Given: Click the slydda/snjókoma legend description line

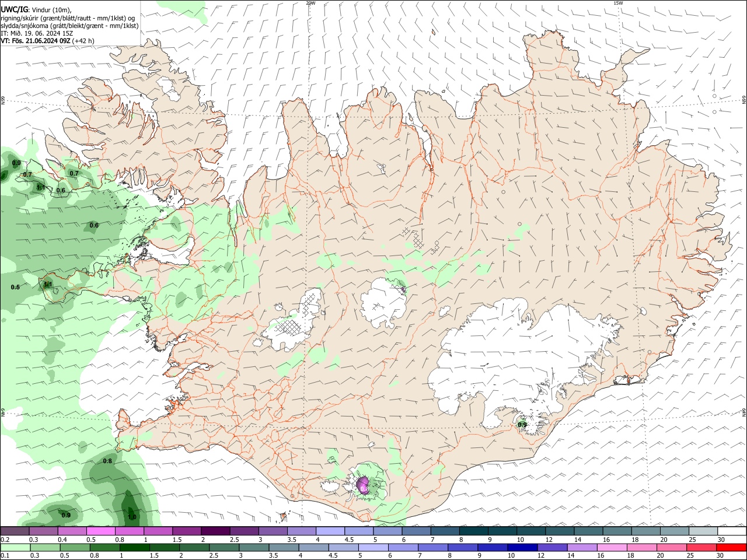Looking at the screenshot, I should coord(69,26).
